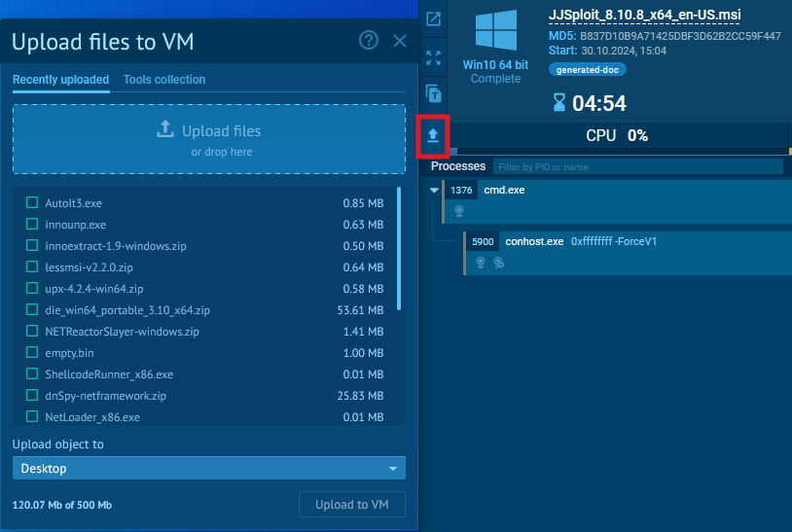Click the badge icon under cmd.exe
The width and height of the screenshot is (792, 532).
460,210
